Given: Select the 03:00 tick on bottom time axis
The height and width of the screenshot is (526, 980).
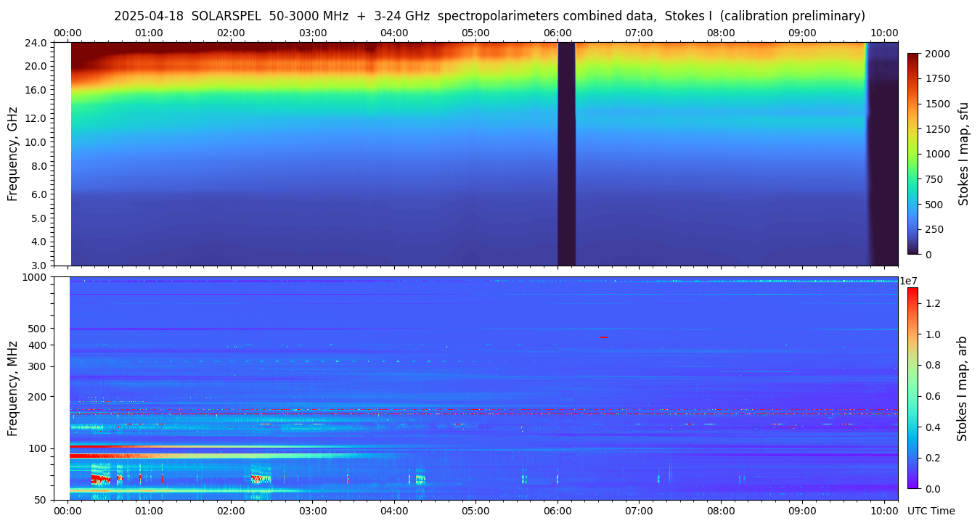Looking at the screenshot, I should coord(312,511).
